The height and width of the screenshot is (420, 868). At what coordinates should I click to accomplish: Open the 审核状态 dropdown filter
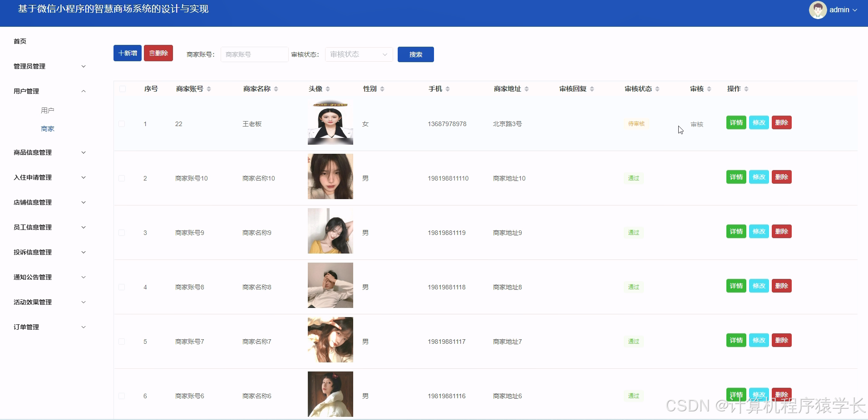click(358, 54)
